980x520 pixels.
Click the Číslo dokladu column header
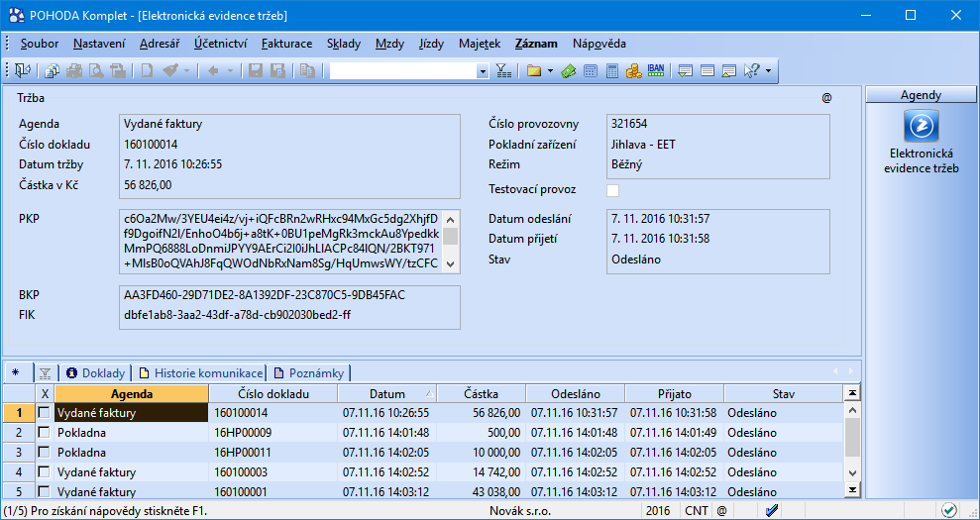tap(273, 394)
